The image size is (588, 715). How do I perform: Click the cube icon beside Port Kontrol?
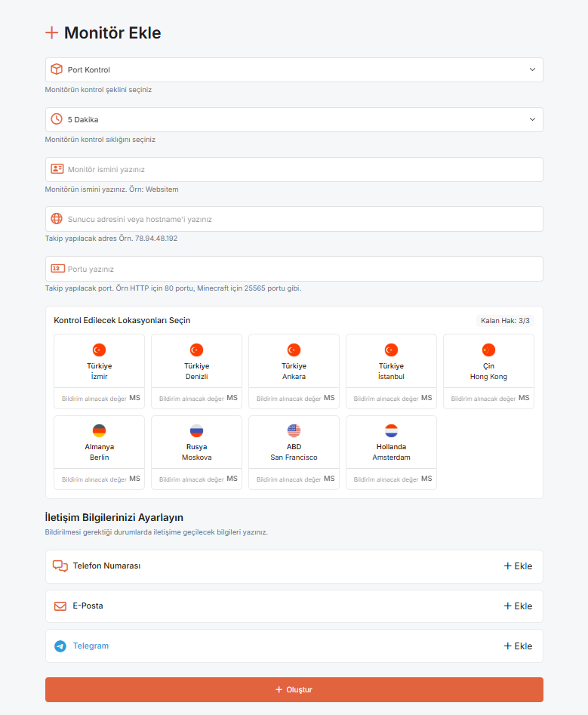click(x=57, y=69)
